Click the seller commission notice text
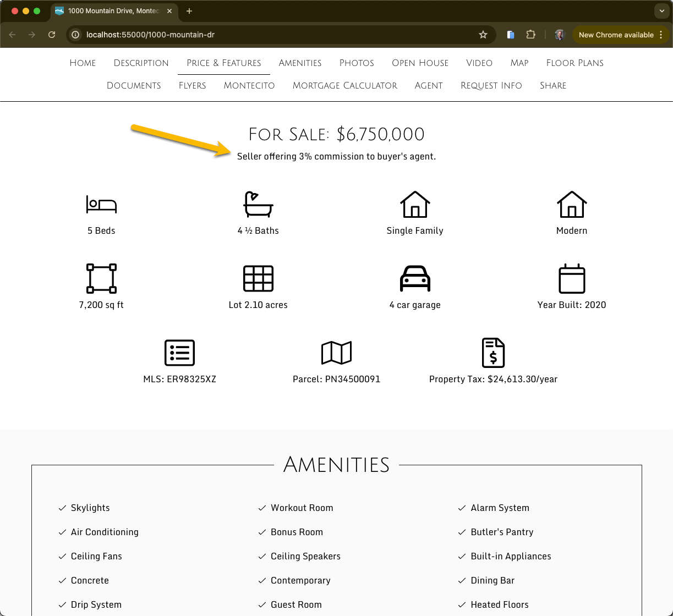 pos(336,156)
